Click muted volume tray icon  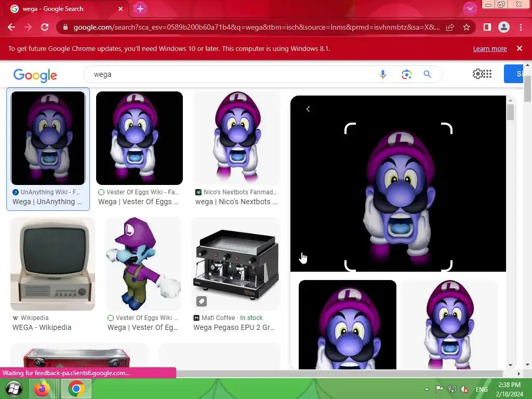click(464, 390)
